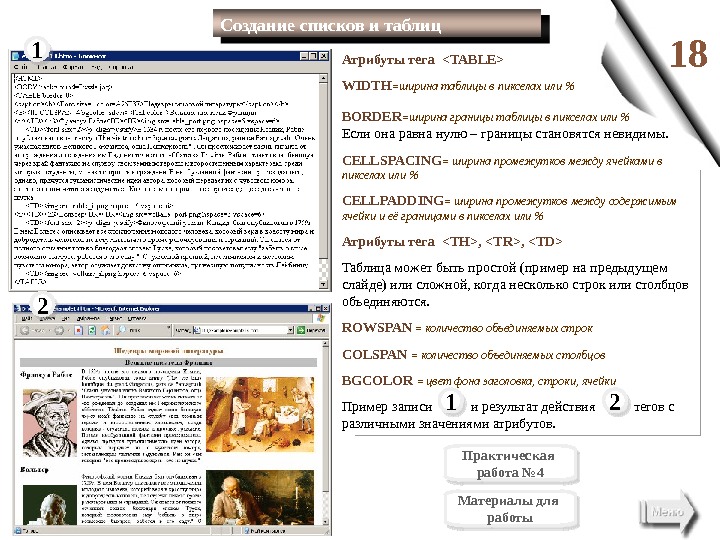The image size is (720, 540).
Task: Click the Шедевры мировой литературы page heading
Action: point(169,351)
